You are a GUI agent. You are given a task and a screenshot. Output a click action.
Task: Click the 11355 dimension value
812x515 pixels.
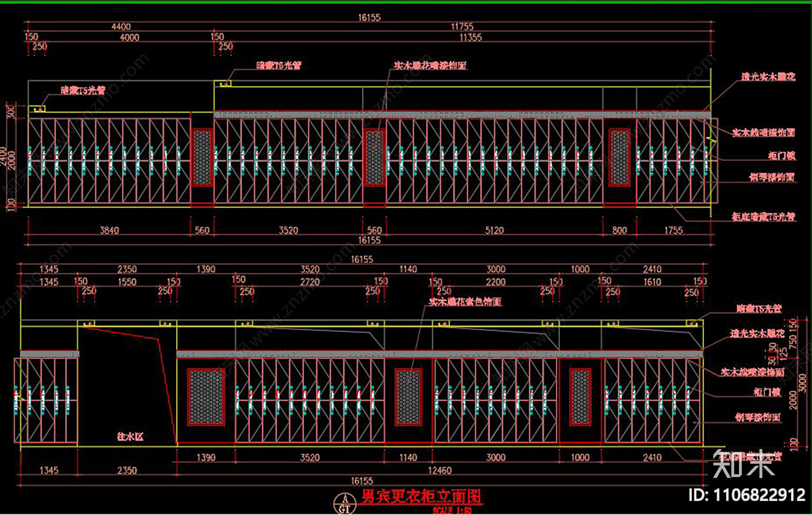coord(470,38)
